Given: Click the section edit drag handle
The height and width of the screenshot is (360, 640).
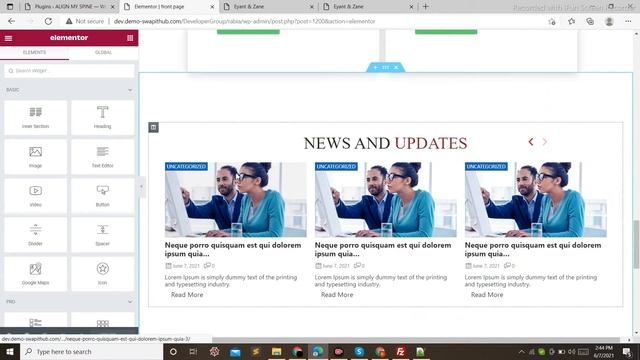Looking at the screenshot, I should pos(385,67).
